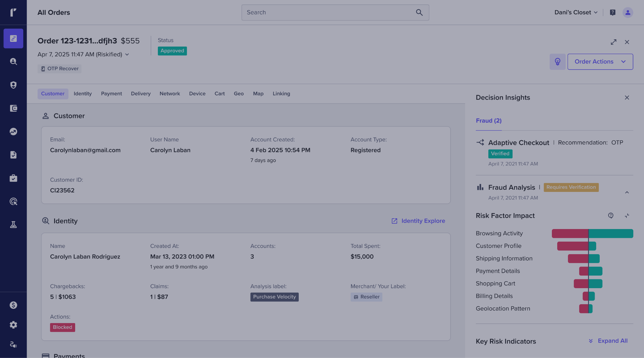Screen dimensions: 644x358
Task: Collapse the Risk Factor Impact chart
Action: coord(627,215)
